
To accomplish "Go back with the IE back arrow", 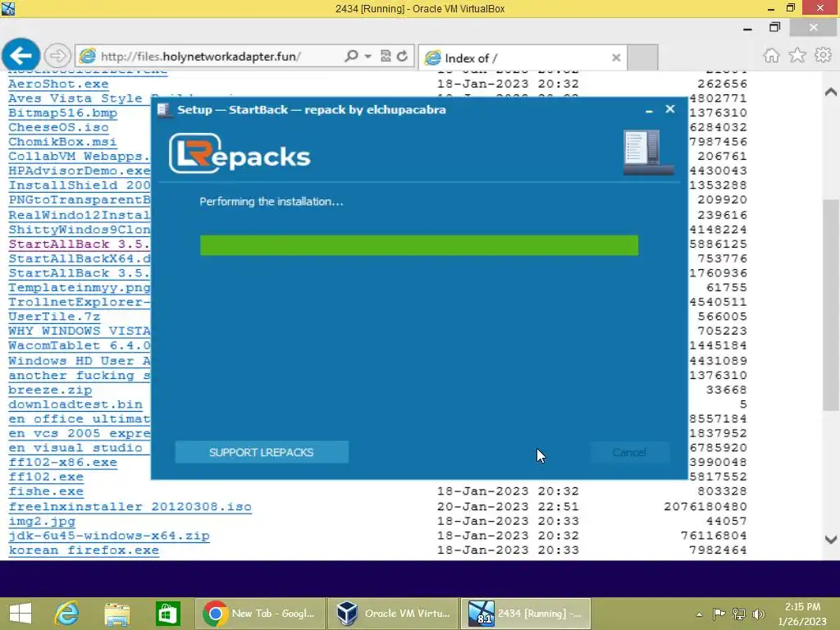I will 21,55.
